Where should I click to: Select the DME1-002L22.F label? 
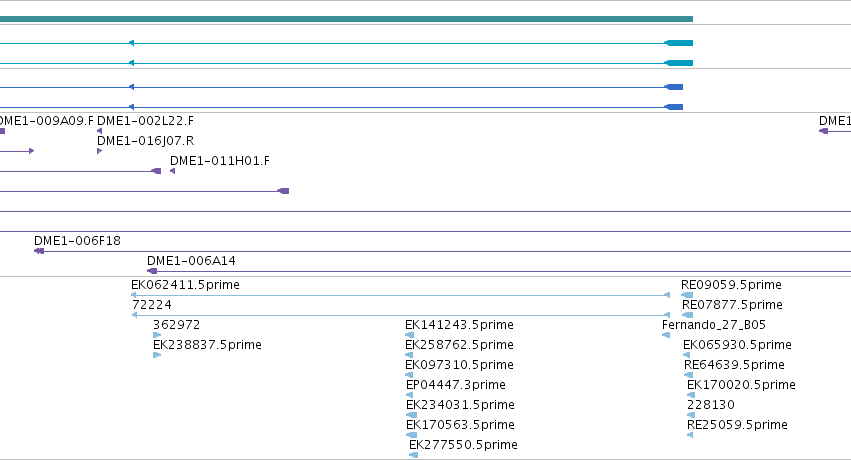pyautogui.click(x=145, y=120)
